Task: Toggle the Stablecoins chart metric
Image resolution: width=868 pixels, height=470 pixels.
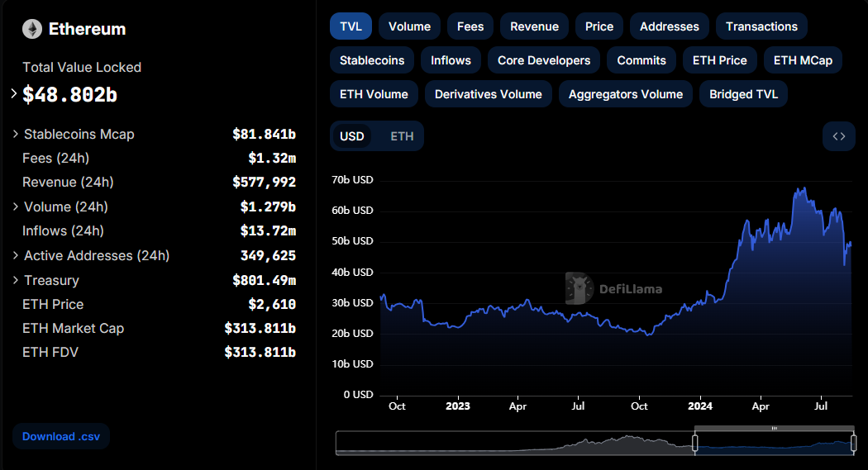Action: (372, 60)
